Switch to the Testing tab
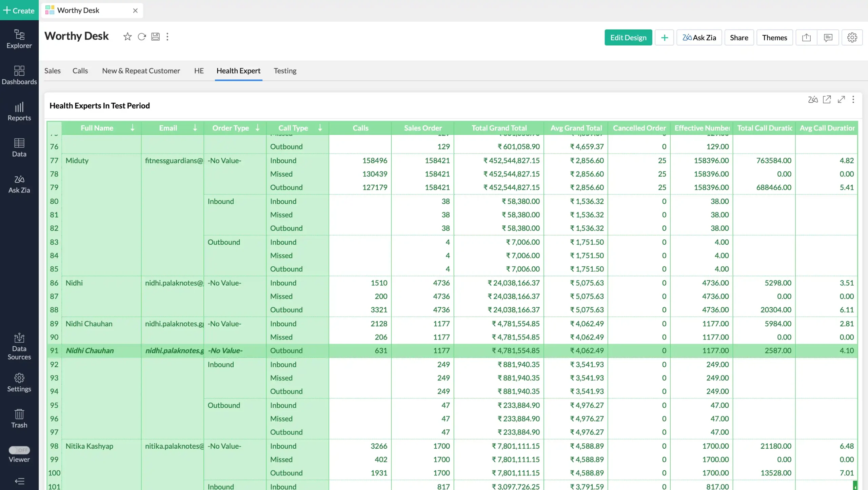 [285, 70]
